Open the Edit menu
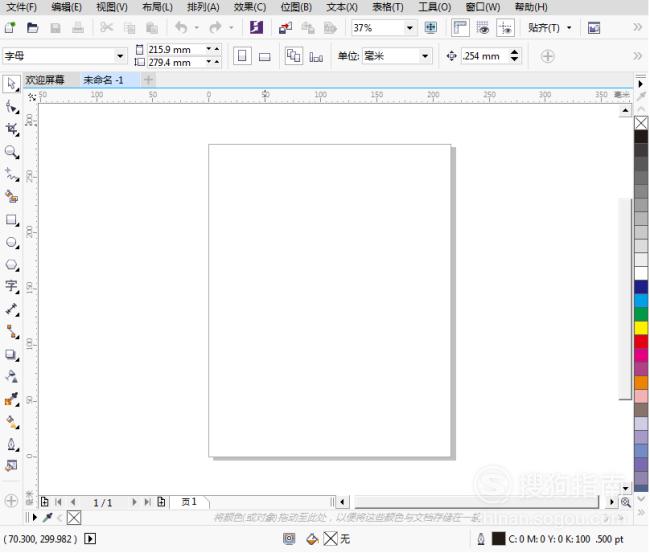The height and width of the screenshot is (553, 650). [x=67, y=7]
